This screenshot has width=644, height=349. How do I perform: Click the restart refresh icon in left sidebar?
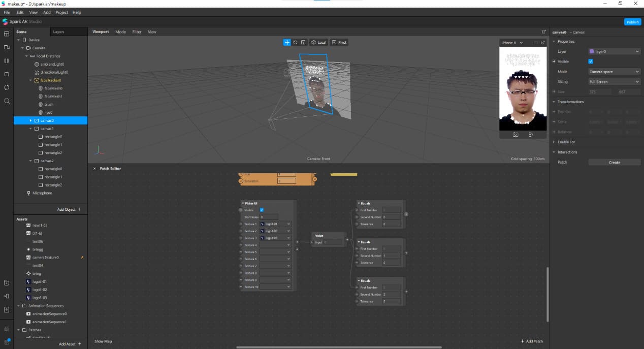[7, 87]
